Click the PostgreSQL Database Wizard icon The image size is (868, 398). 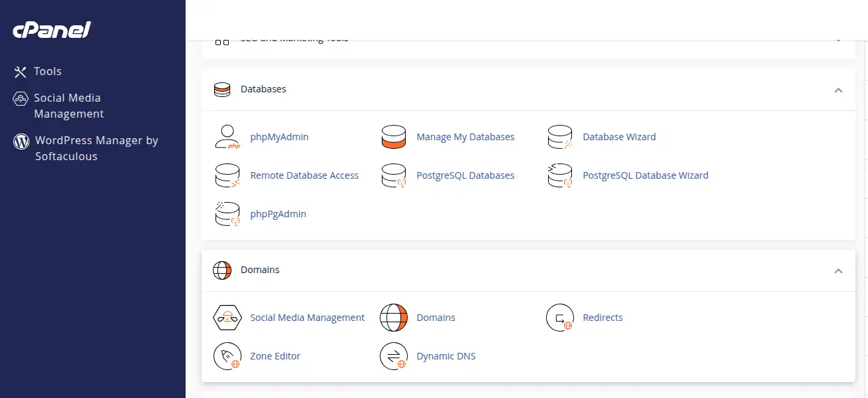560,175
